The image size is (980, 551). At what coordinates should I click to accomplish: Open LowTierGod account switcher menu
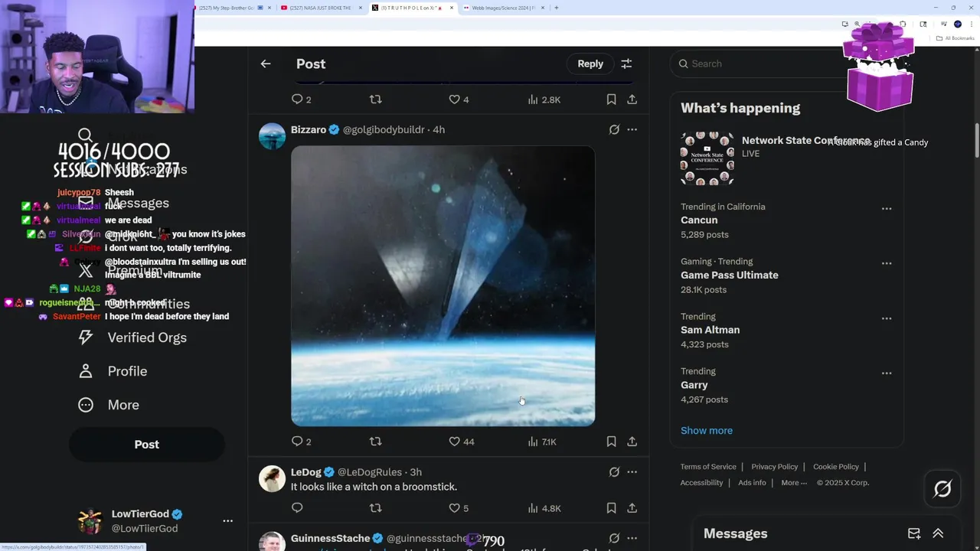155,521
